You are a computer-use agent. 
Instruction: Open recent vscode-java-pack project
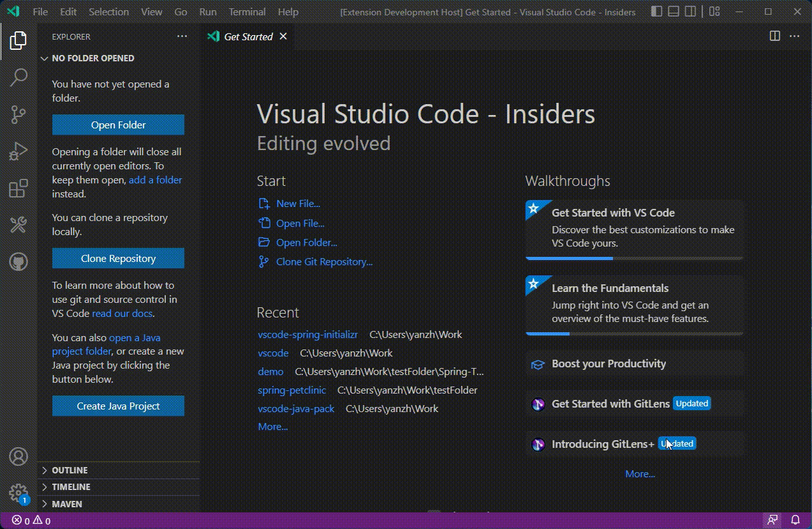pyautogui.click(x=296, y=409)
